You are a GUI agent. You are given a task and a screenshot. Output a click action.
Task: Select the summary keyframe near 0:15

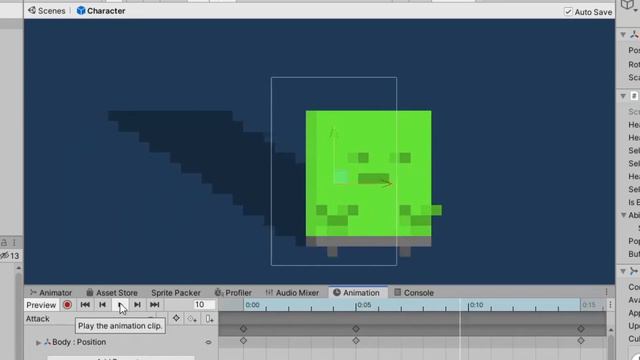pyautogui.click(x=580, y=329)
